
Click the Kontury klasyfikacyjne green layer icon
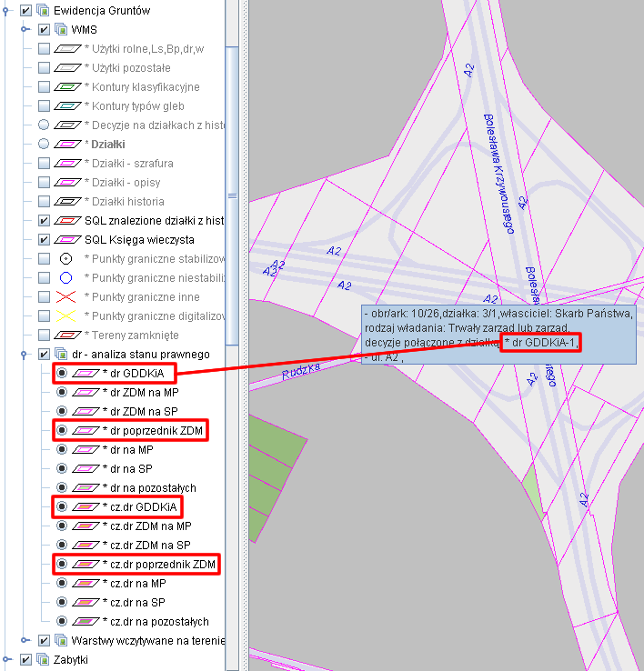67,87
